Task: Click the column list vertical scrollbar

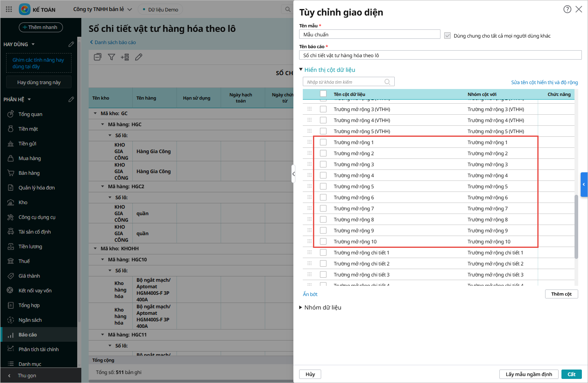Action: click(x=576, y=227)
